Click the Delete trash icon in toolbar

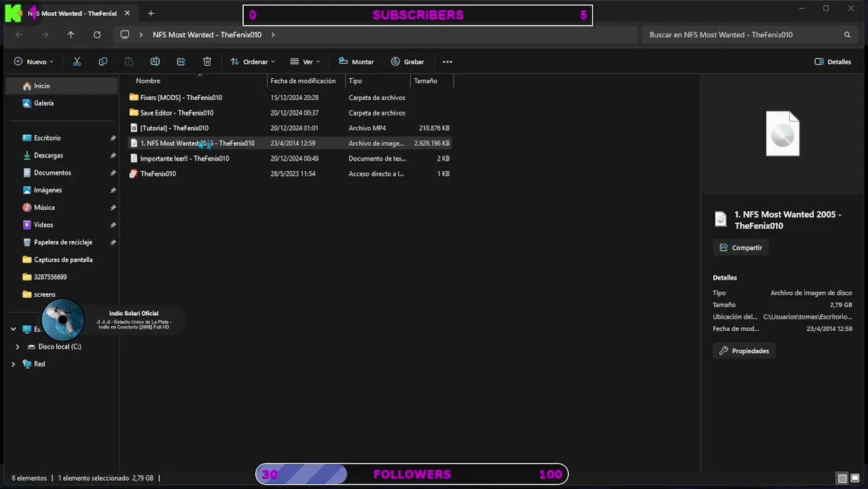[207, 62]
